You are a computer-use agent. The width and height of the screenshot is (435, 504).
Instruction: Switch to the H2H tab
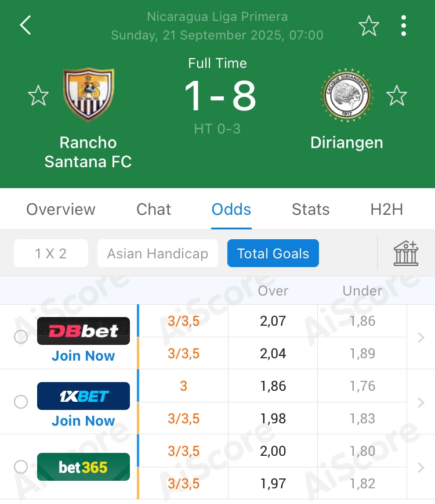click(386, 210)
